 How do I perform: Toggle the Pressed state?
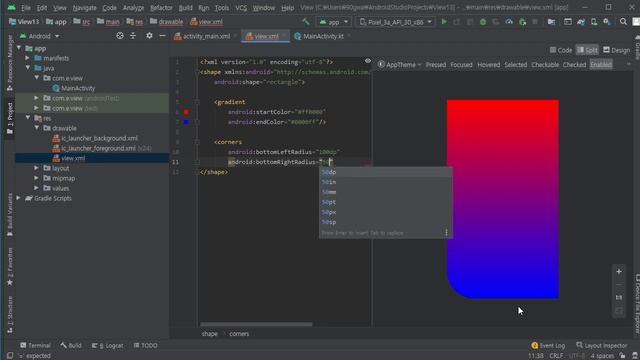(436, 64)
